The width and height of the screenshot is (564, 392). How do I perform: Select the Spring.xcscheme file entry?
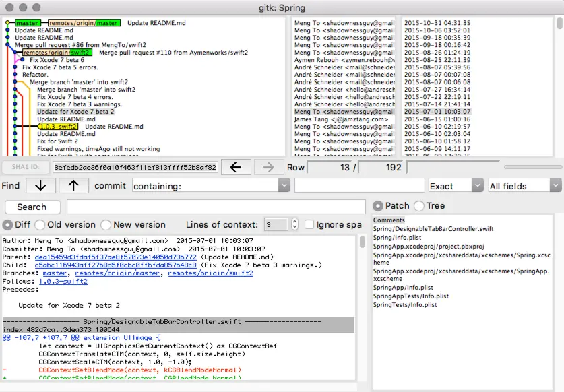pyautogui.click(x=462, y=259)
